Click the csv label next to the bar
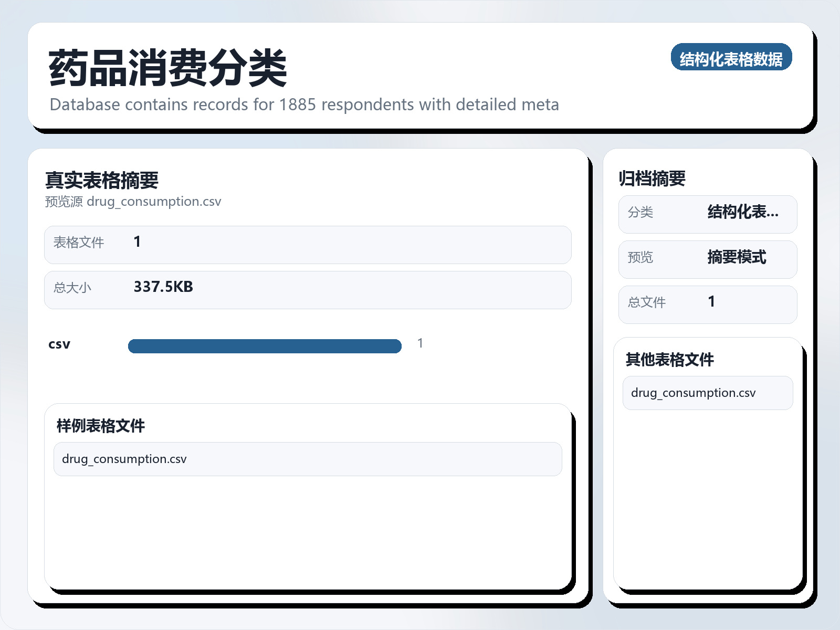Image resolution: width=840 pixels, height=630 pixels. click(59, 344)
